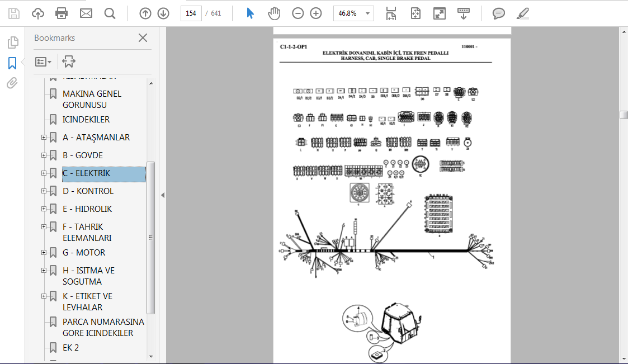Click the fit width scrolling icon

391,13
